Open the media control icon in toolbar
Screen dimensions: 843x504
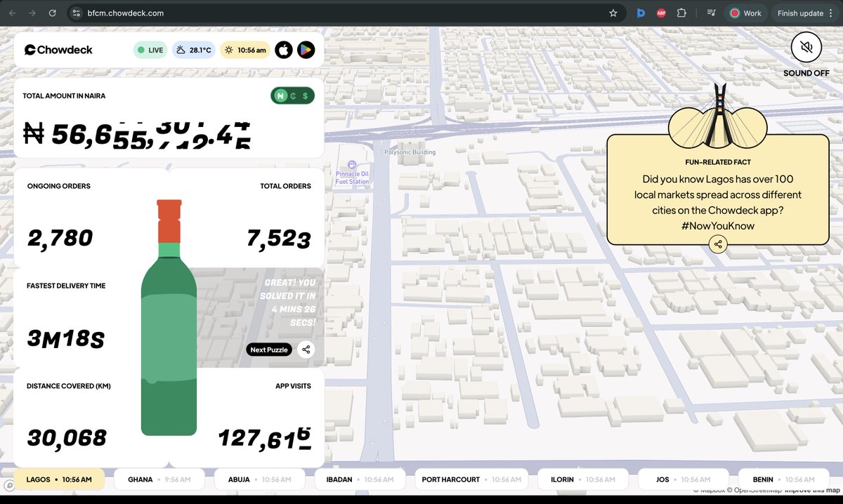click(x=711, y=13)
